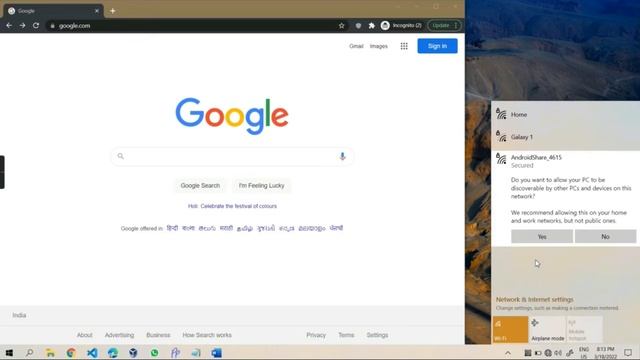This screenshot has width=640, height=360.
Task: Open the Chrome extensions puzzle icon
Action: coord(371,26)
